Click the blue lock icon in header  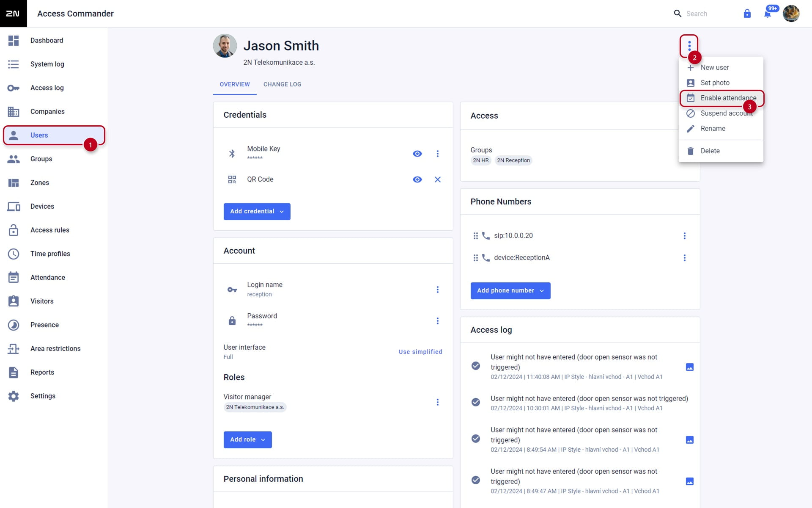tap(747, 14)
